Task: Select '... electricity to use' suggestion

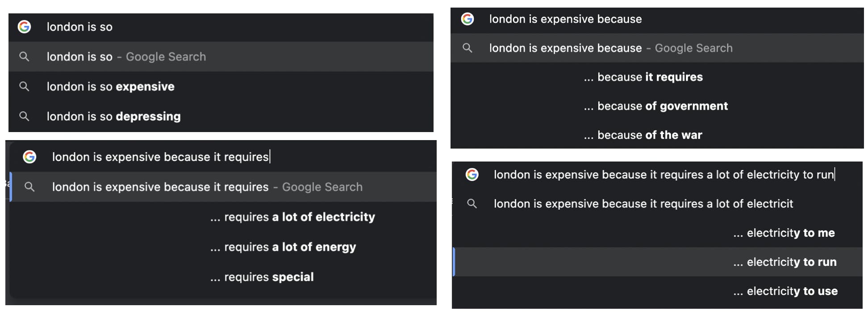Action: 785,291
